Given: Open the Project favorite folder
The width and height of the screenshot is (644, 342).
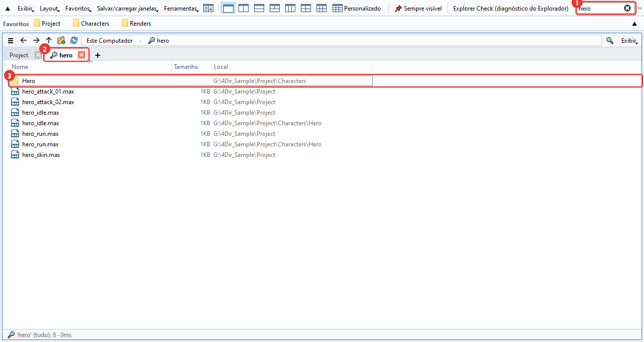Looking at the screenshot, I should (x=47, y=24).
